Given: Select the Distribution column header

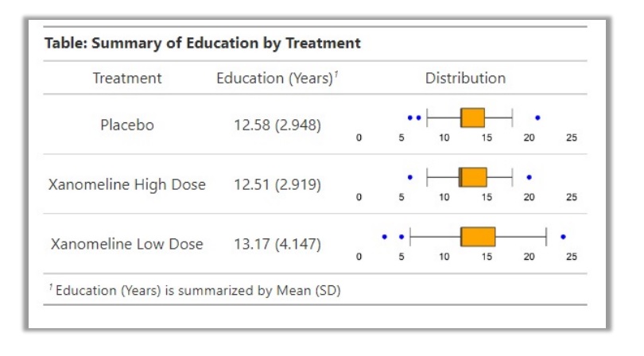Looking at the screenshot, I should 465,78.
